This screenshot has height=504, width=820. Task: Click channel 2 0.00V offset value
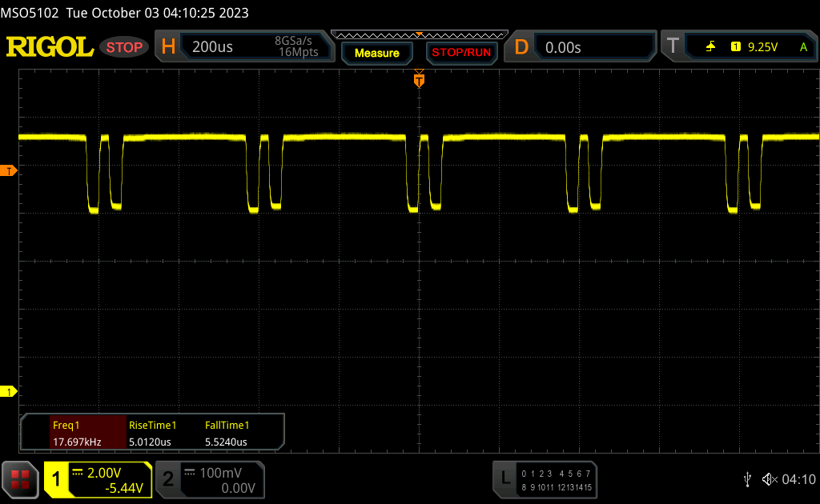point(238,488)
